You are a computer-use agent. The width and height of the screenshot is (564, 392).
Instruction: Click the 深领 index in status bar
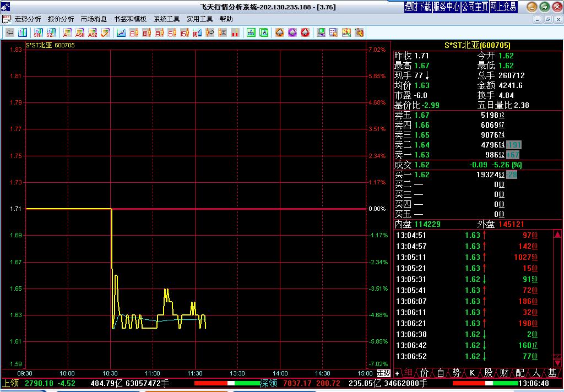click(x=268, y=383)
